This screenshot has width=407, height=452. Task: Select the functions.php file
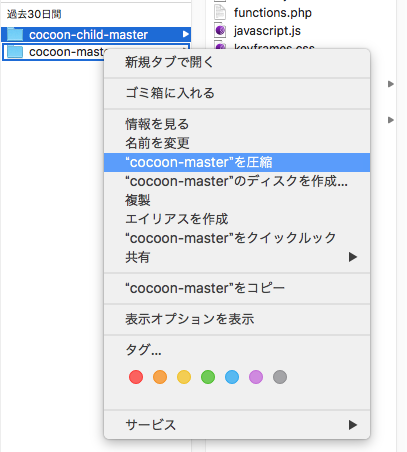click(273, 13)
